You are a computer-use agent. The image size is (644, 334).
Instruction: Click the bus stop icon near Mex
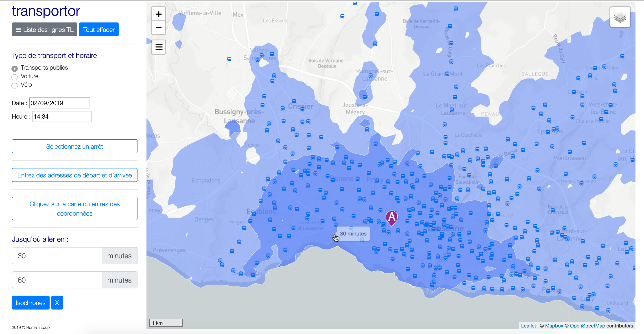pyautogui.click(x=229, y=59)
